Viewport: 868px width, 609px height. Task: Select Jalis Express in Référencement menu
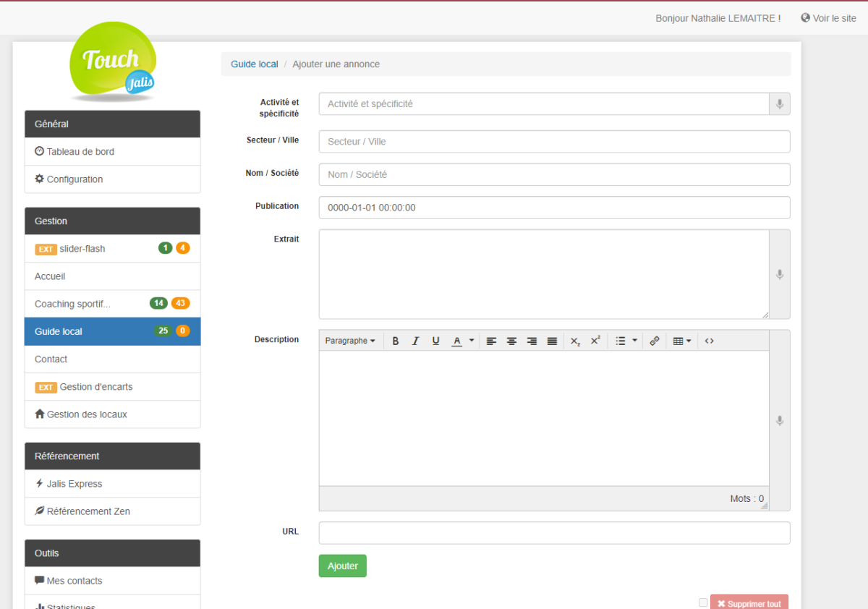(x=75, y=484)
